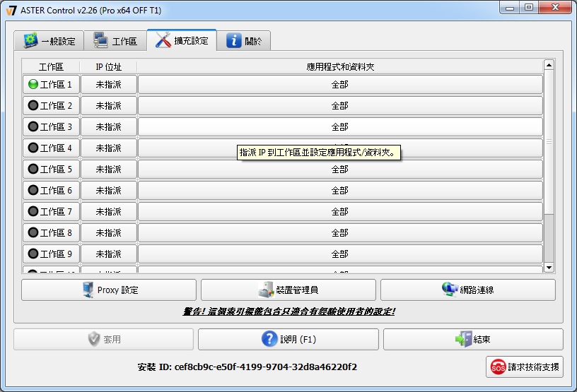Assign IP address for 工作區 7
This screenshot has height=392, width=577.
point(109,211)
